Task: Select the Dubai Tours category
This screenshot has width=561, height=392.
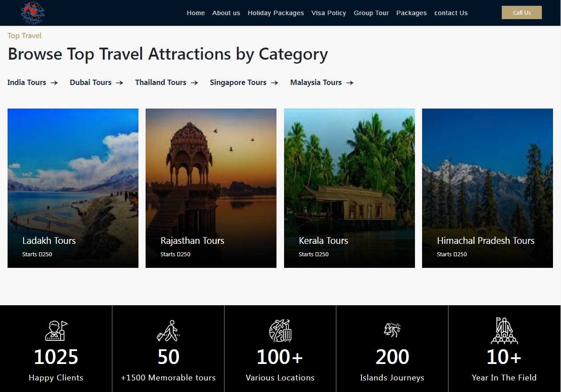Action: [90, 82]
